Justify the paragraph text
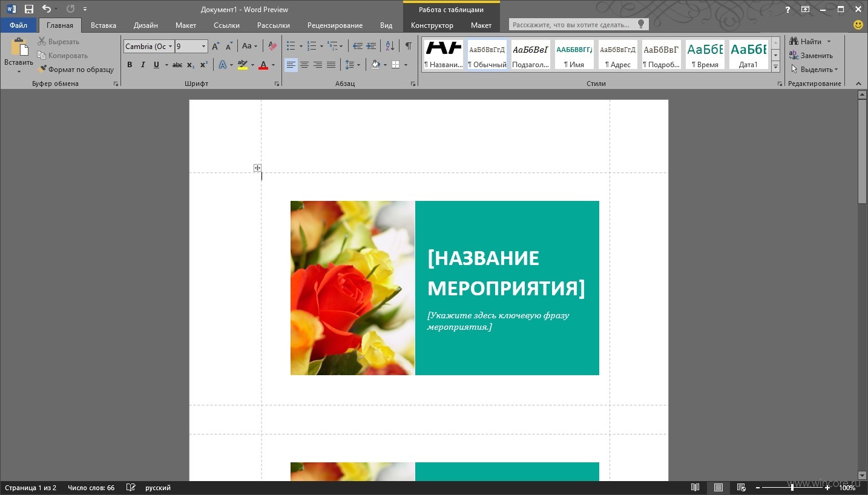This screenshot has width=868, height=495. coord(331,65)
